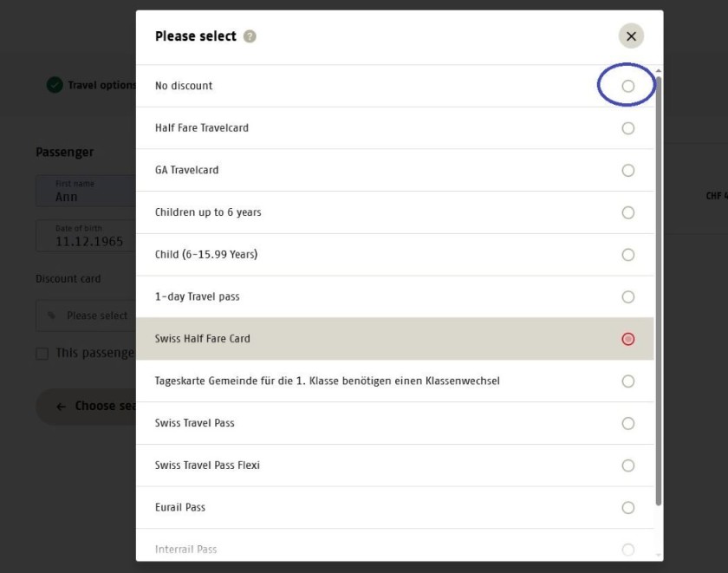Image resolution: width=728 pixels, height=573 pixels.
Task: Click the Date of birth field
Action: click(x=87, y=237)
